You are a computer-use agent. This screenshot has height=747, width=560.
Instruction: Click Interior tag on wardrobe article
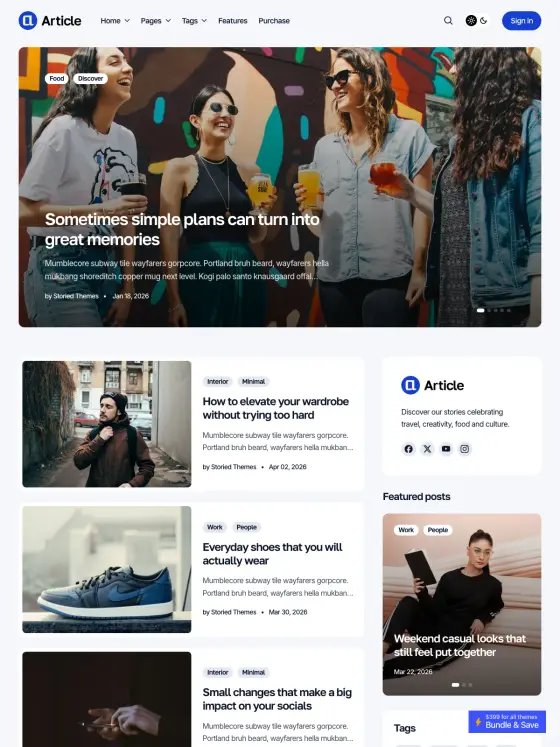coord(218,382)
